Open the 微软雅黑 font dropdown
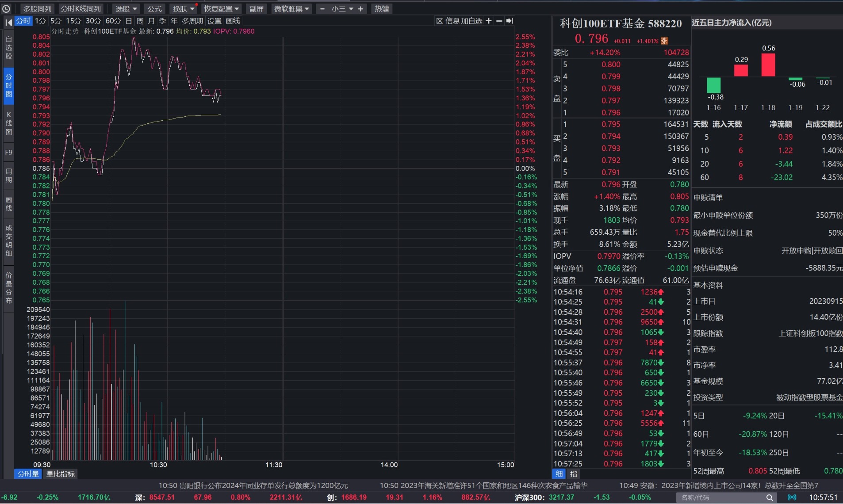 (291, 8)
